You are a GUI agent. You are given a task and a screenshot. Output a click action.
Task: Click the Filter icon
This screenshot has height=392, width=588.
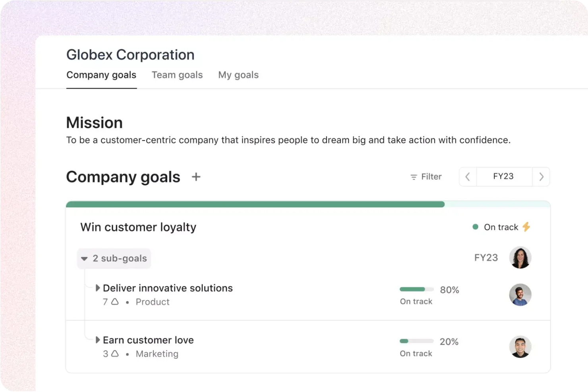pyautogui.click(x=413, y=177)
